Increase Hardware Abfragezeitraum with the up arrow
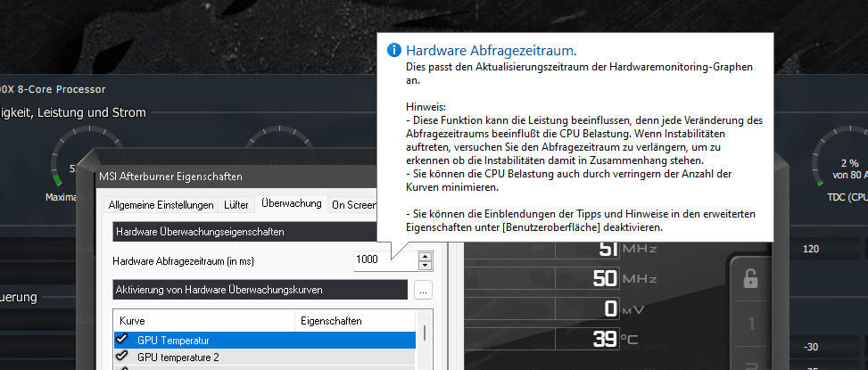This screenshot has height=370, width=868. 425,256
